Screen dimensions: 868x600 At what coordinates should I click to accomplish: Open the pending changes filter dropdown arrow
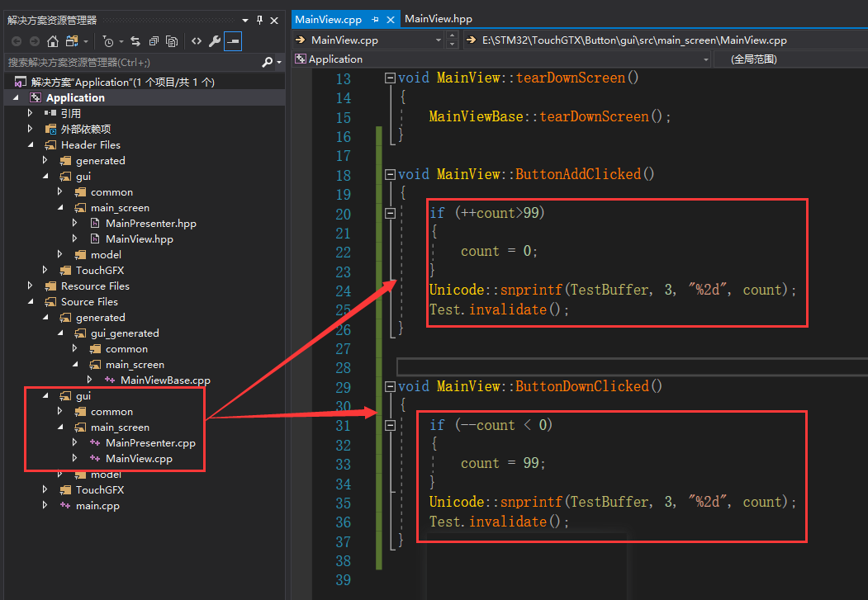121,41
